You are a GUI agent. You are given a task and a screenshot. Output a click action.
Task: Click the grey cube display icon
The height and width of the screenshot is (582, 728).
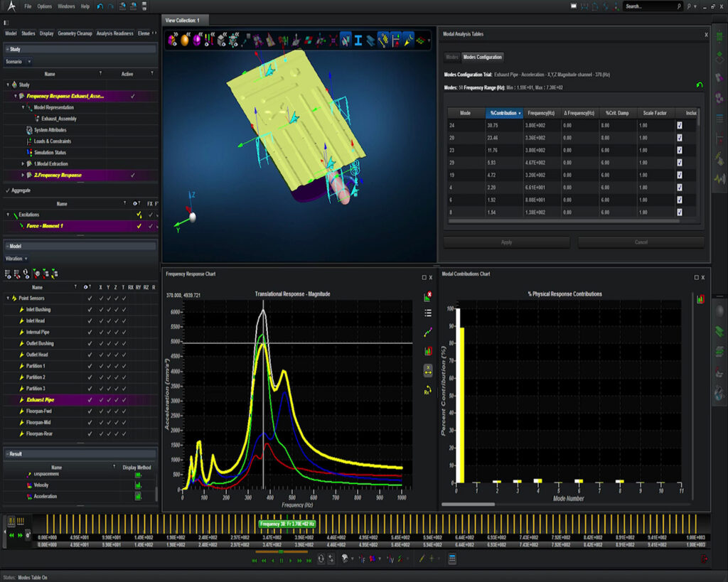pos(222,41)
